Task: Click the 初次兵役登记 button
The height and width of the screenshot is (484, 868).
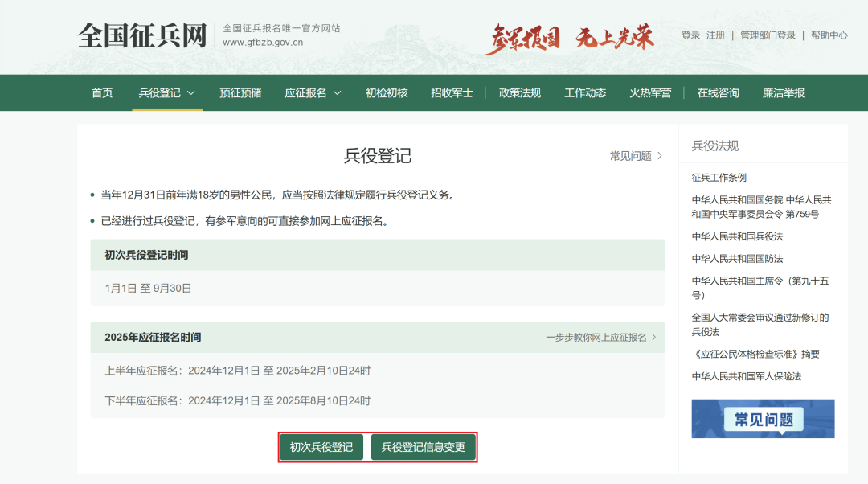Action: 321,447
